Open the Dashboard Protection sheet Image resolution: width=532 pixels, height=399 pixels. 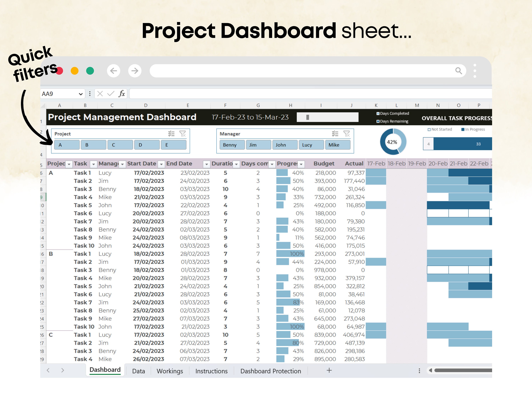[x=271, y=371]
